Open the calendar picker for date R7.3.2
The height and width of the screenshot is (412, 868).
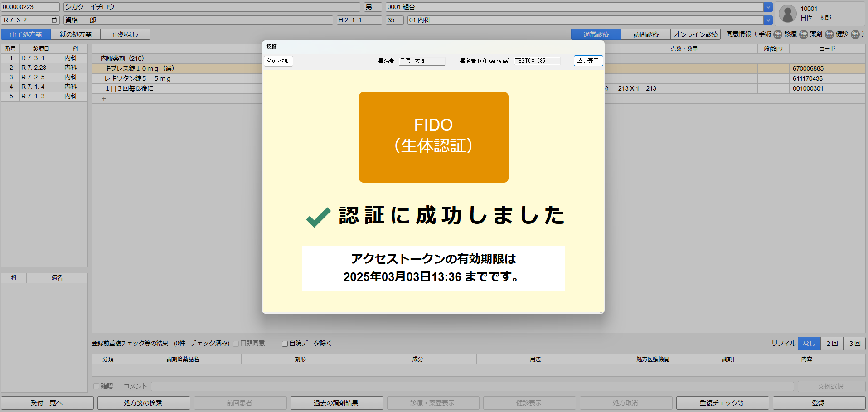pos(54,20)
